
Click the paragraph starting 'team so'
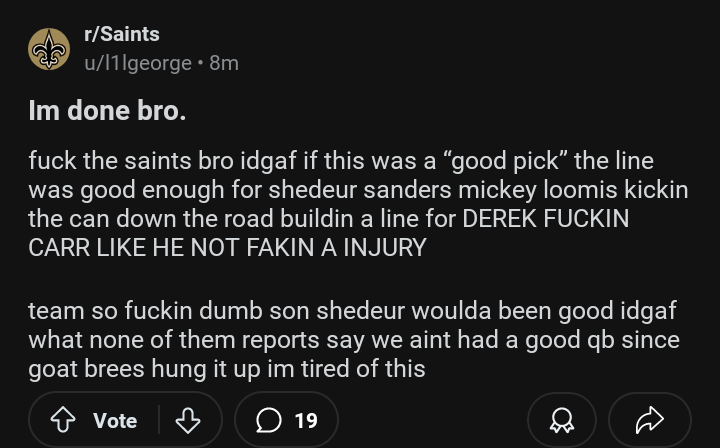click(354, 340)
